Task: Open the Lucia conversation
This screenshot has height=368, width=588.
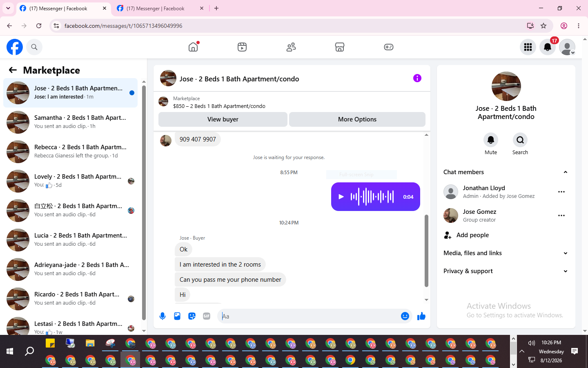Action: pos(71,240)
